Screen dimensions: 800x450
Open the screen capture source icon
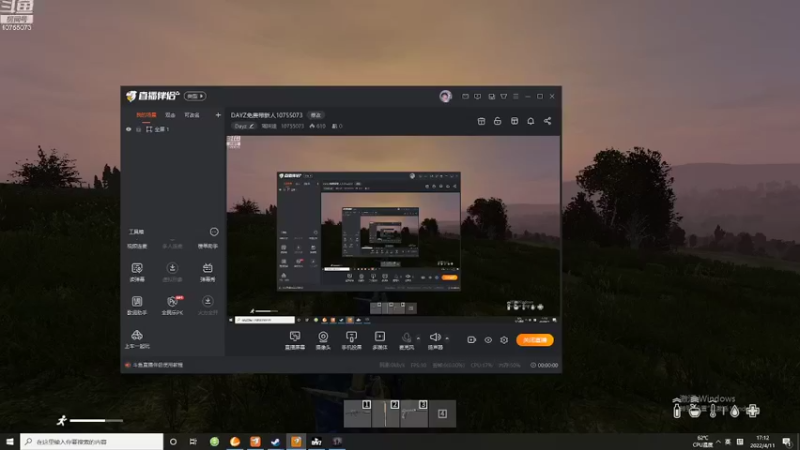click(294, 337)
